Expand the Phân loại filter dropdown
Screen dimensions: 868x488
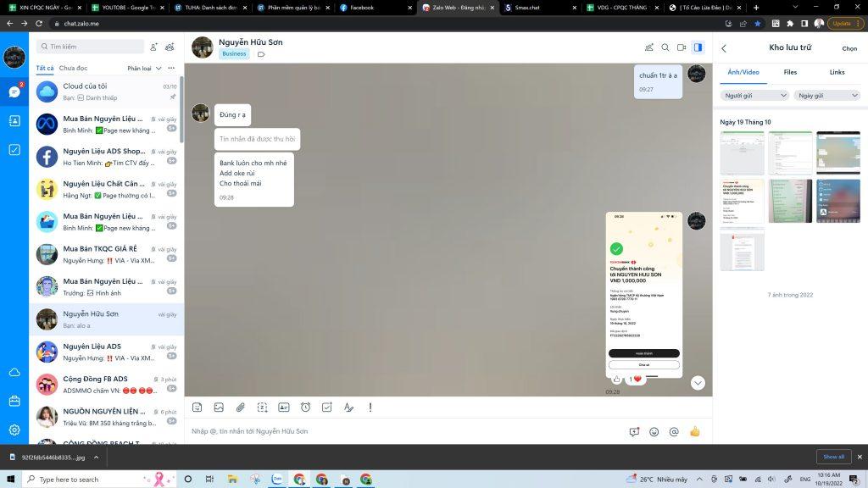(x=142, y=68)
